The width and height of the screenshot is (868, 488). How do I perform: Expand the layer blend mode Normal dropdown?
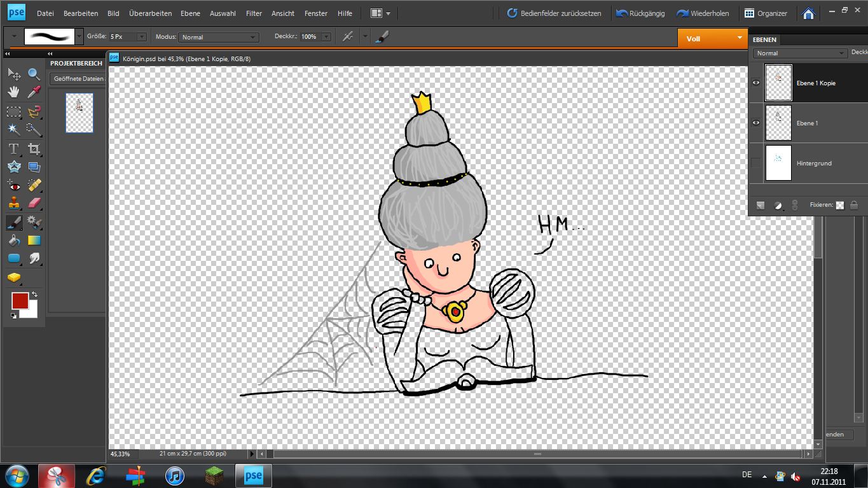tap(800, 53)
